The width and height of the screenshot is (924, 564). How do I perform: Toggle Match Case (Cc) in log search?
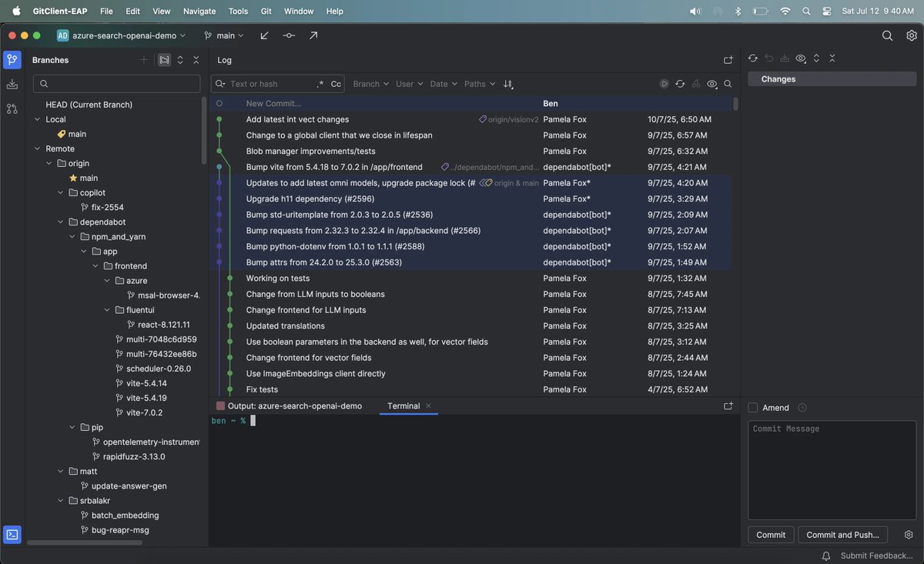tap(336, 84)
